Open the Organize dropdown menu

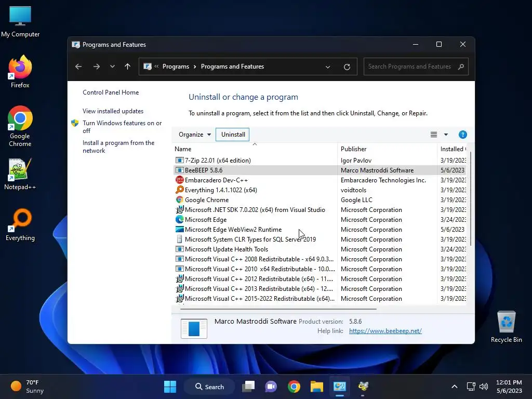(195, 135)
